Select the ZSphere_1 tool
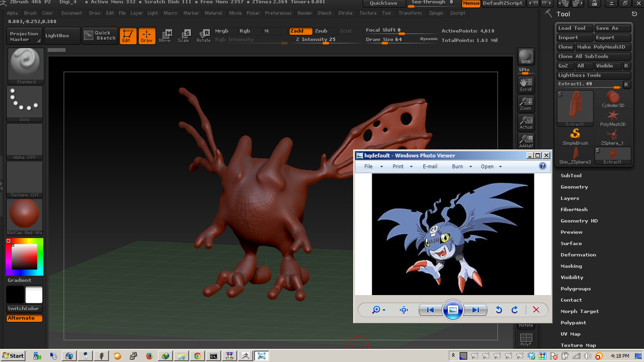The width and height of the screenshot is (644, 362). click(x=613, y=137)
